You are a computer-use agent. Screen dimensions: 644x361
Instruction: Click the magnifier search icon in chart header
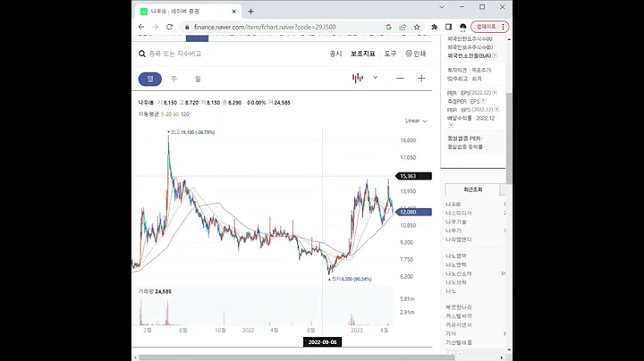point(142,54)
